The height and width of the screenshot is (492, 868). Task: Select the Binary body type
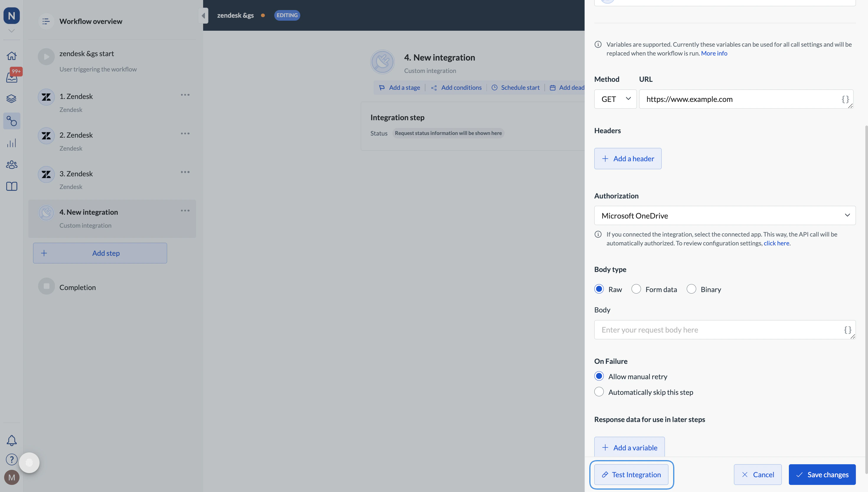coord(691,289)
